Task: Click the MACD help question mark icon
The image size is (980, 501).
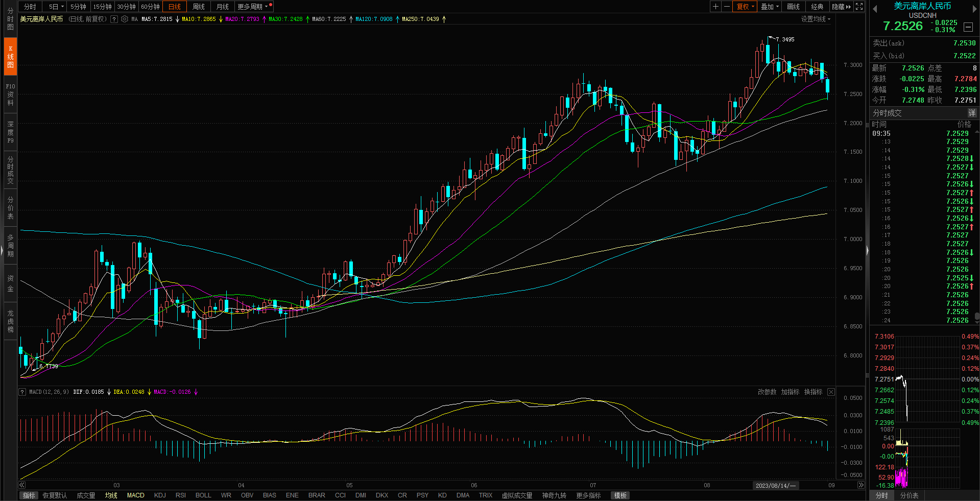Action: coord(22,392)
